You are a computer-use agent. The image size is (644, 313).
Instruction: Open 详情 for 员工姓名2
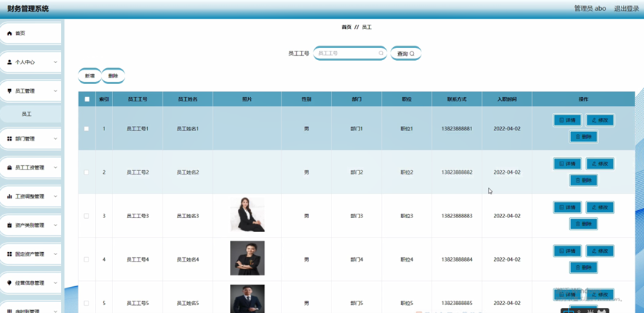pos(567,164)
